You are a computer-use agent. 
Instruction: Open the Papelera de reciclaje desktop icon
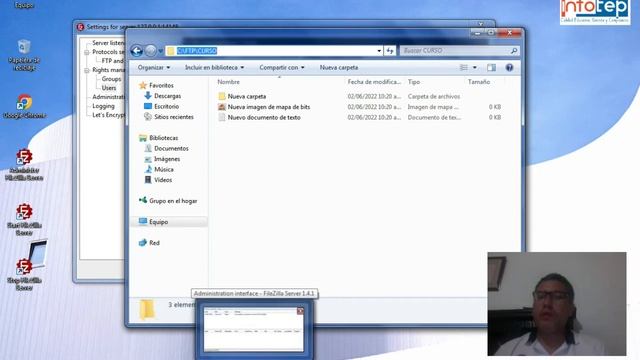pos(24,55)
